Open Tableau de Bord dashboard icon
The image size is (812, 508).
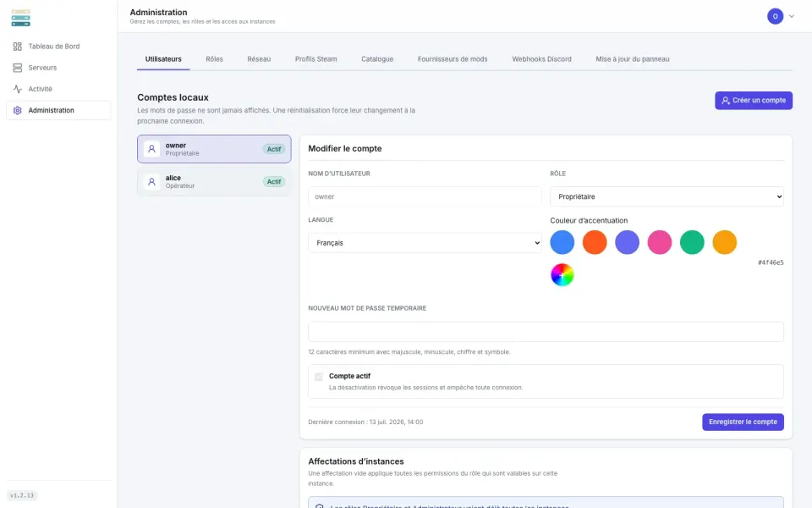[18, 47]
